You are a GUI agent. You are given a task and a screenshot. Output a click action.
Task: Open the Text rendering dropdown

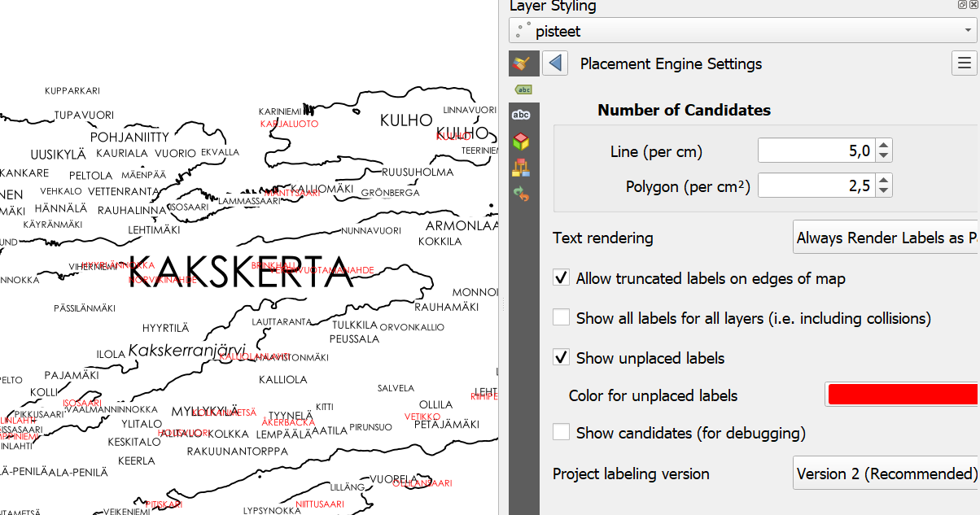coord(886,238)
